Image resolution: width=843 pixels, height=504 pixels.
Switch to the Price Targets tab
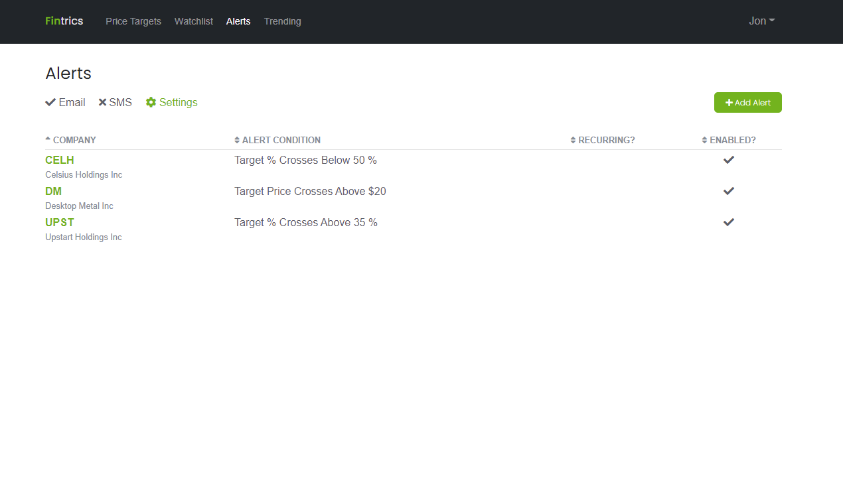point(133,21)
